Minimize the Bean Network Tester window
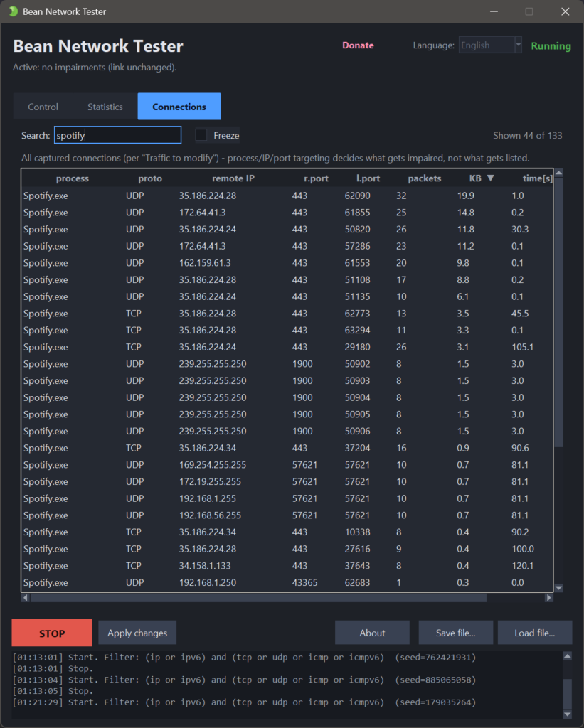 [x=494, y=11]
